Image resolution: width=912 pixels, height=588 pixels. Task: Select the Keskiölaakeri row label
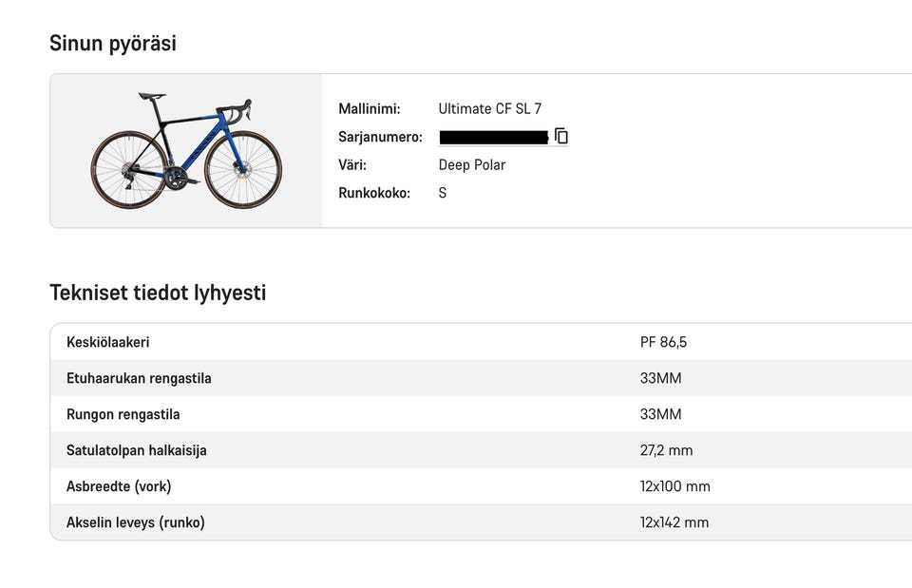coord(107,342)
